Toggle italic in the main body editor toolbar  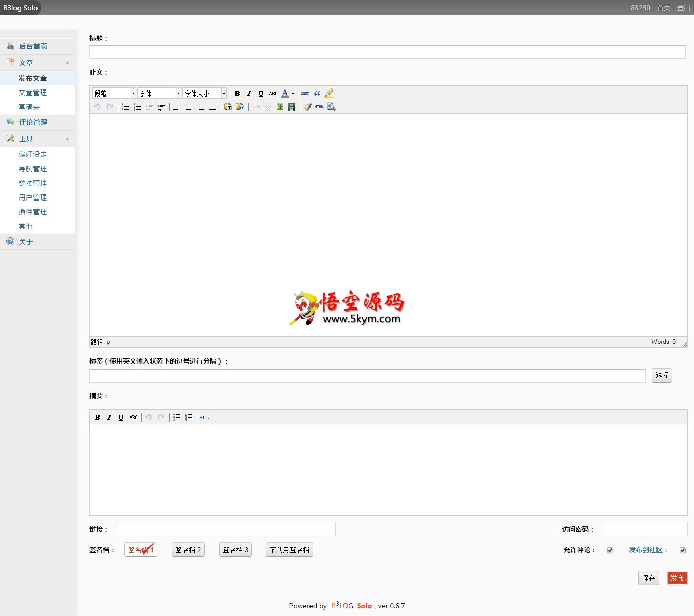249,93
